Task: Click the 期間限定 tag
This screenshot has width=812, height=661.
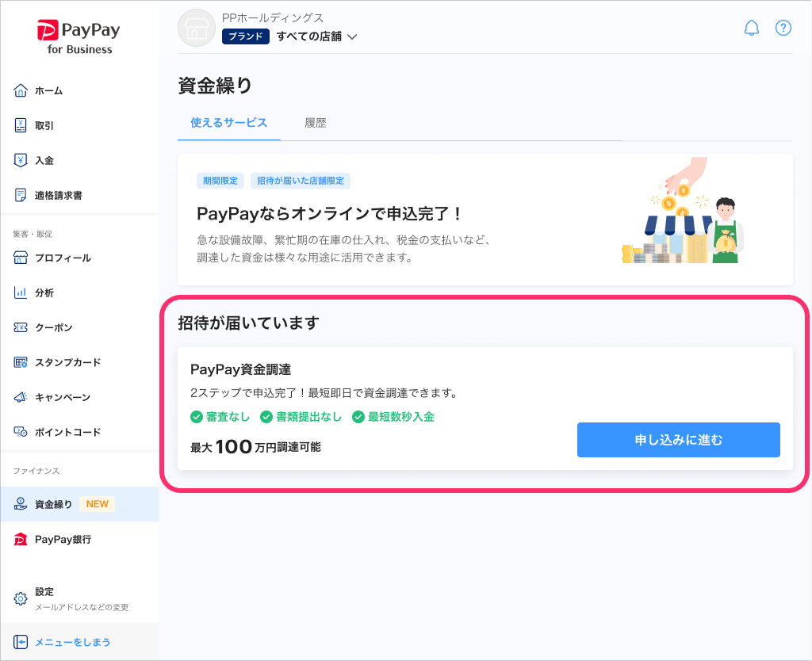Action: [x=220, y=181]
